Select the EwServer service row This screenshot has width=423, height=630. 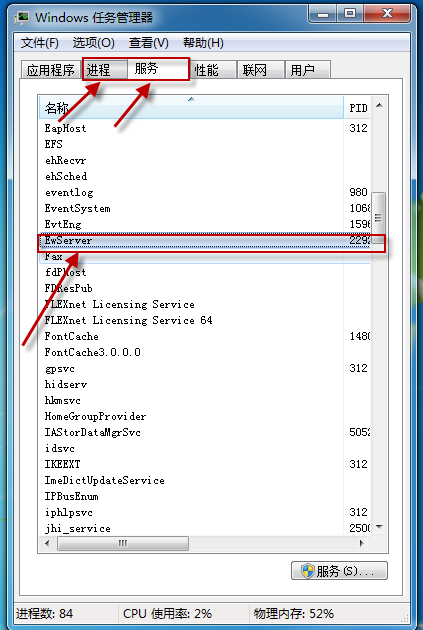[205, 241]
